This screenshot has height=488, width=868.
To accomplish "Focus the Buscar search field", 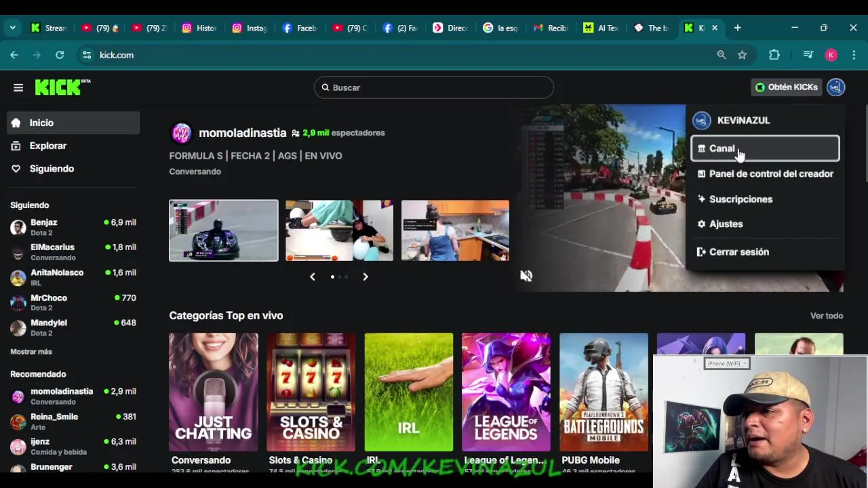I will pyautogui.click(x=434, y=87).
